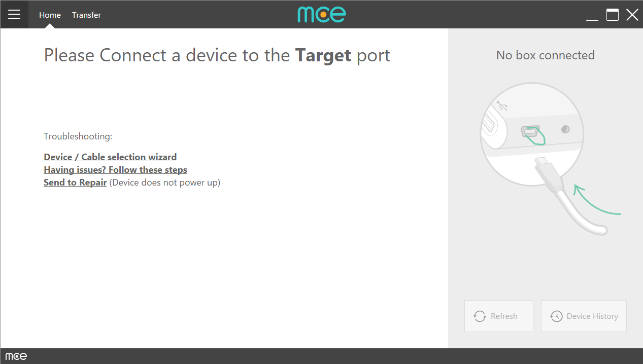Click the clock icon on Device History
Image resolution: width=643 pixels, height=364 pixels.
pos(557,316)
